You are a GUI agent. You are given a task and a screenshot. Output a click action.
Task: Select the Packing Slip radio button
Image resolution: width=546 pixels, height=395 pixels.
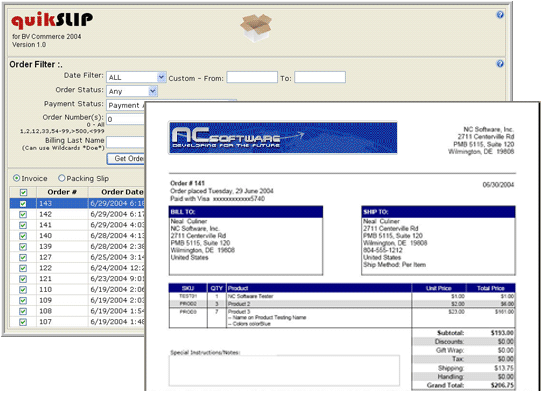pyautogui.click(x=62, y=178)
